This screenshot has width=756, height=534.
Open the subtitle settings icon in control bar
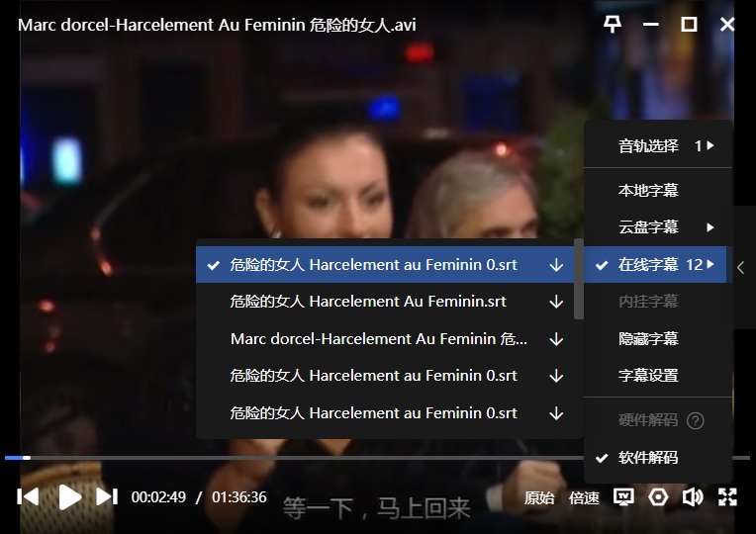623,497
